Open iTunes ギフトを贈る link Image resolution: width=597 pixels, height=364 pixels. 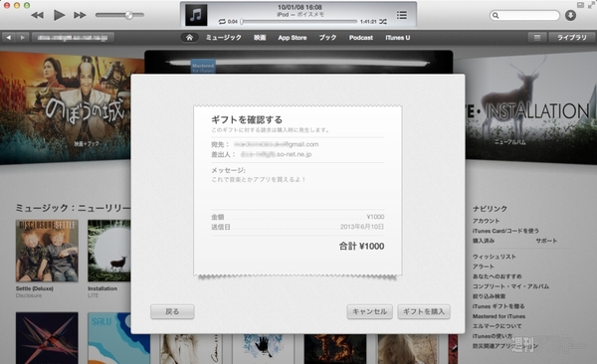[498, 306]
